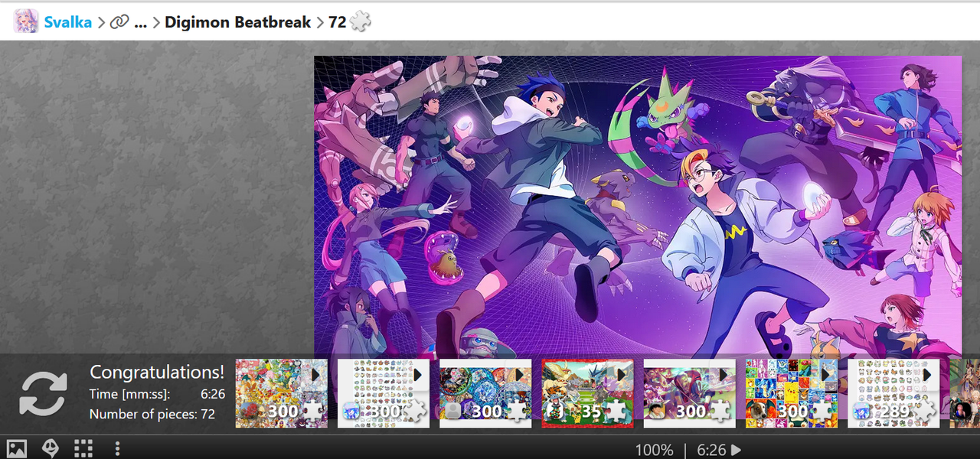Open the 289-piece sprite puzzle thumbnail

893,393
